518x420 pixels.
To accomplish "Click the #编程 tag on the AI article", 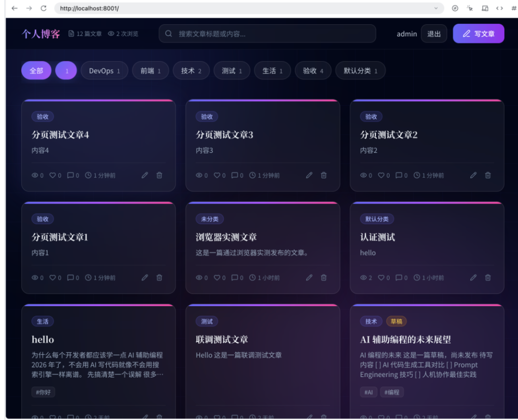I will [x=392, y=392].
